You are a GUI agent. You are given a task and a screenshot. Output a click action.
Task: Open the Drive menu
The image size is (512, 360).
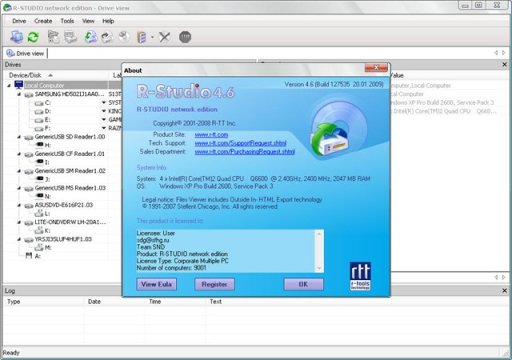coord(19,21)
